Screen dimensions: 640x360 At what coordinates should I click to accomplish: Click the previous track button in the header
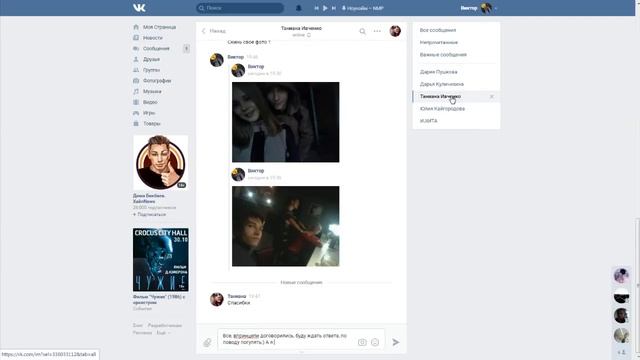(316, 8)
